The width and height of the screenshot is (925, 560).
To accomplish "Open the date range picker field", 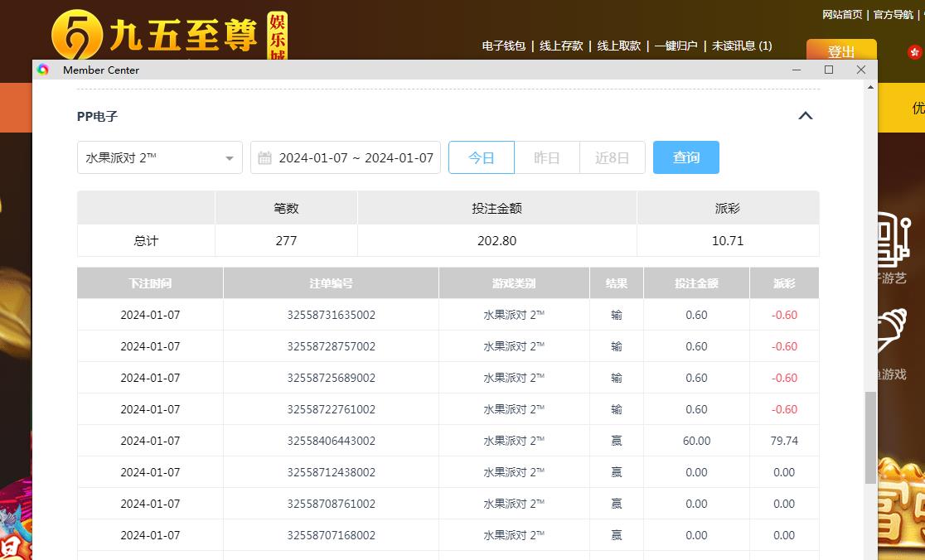I will point(355,157).
